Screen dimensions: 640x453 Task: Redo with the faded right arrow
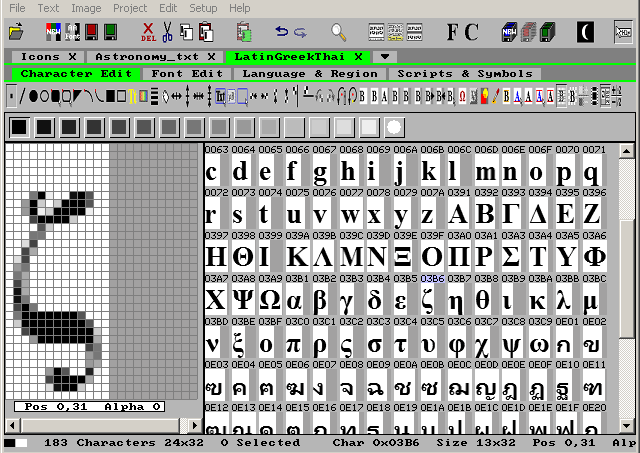(300, 32)
